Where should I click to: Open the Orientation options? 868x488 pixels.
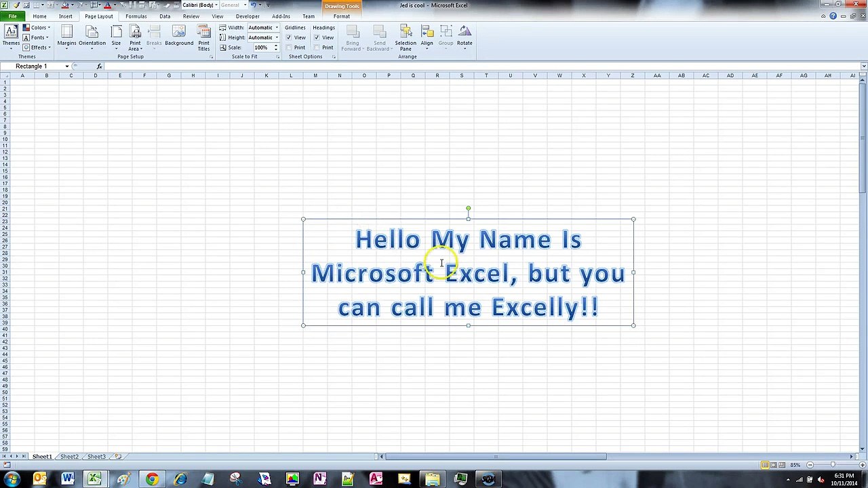coord(92,37)
